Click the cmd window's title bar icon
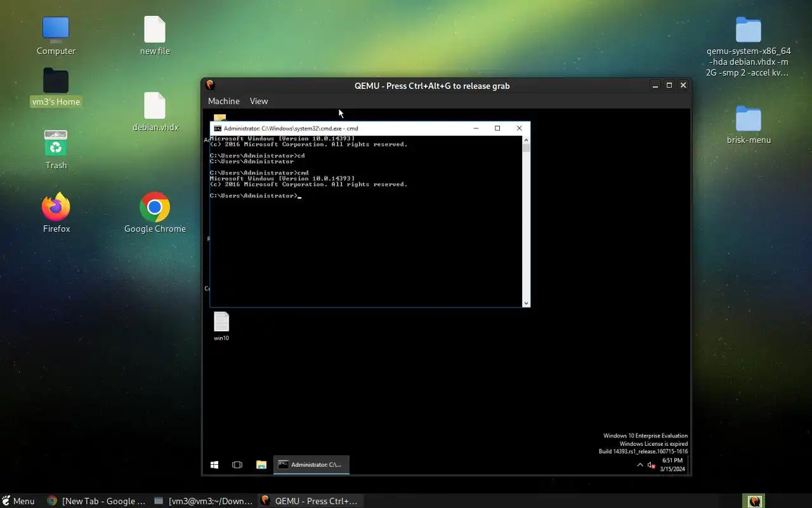The width and height of the screenshot is (812, 508). point(217,128)
